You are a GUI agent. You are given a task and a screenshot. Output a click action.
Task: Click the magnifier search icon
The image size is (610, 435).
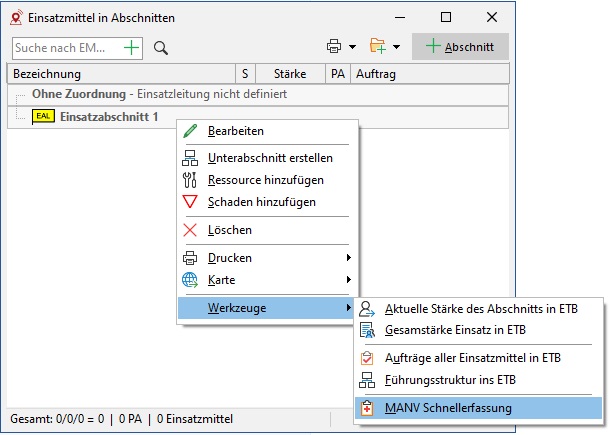tap(161, 47)
